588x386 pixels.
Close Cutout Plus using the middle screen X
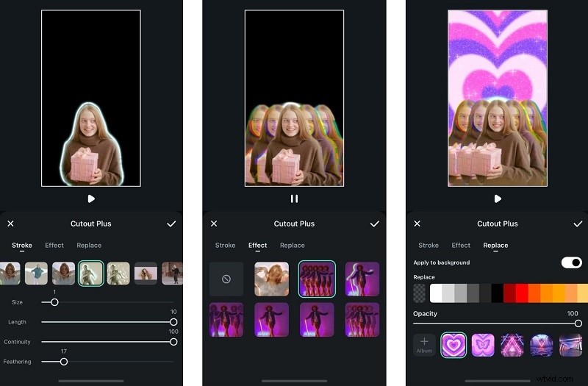(x=214, y=224)
